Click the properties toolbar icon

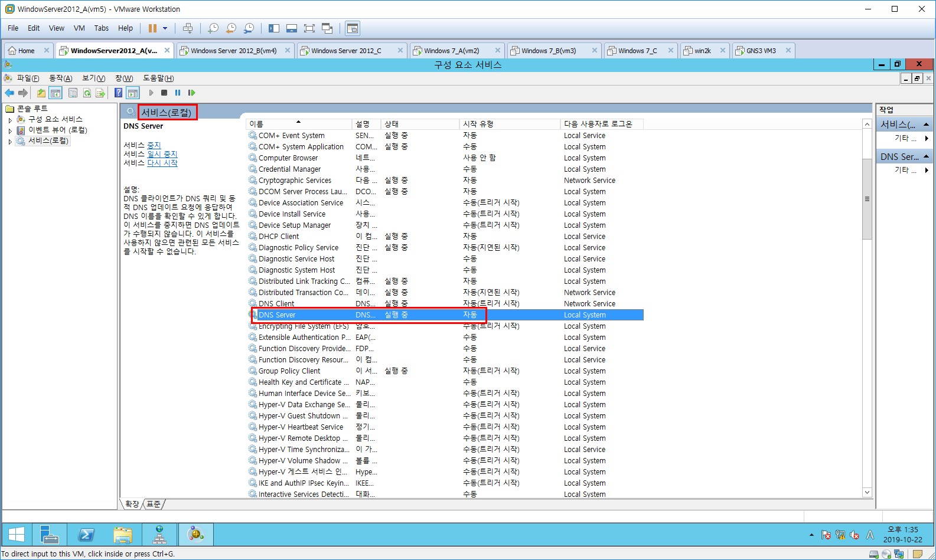coord(73,93)
